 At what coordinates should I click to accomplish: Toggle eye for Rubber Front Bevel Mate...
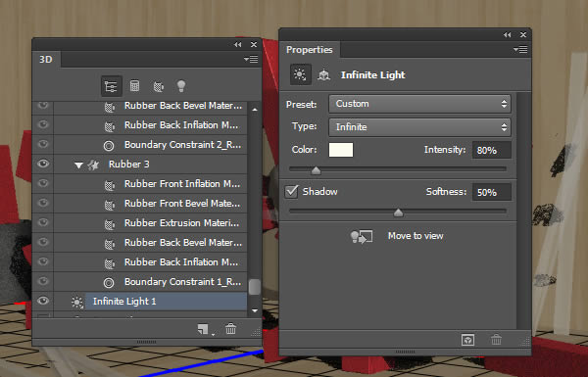pos(43,203)
